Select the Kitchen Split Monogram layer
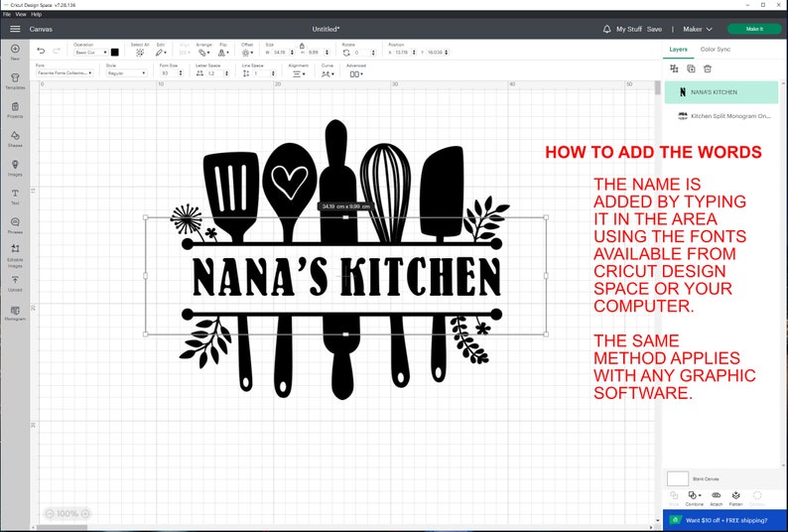Viewport: 788px width, 532px height. (x=722, y=116)
